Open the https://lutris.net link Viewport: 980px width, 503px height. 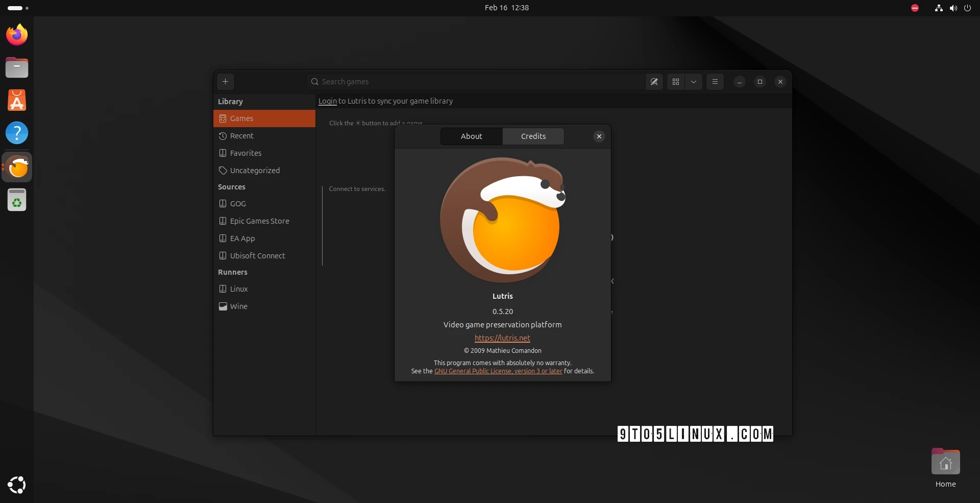[x=502, y=338]
